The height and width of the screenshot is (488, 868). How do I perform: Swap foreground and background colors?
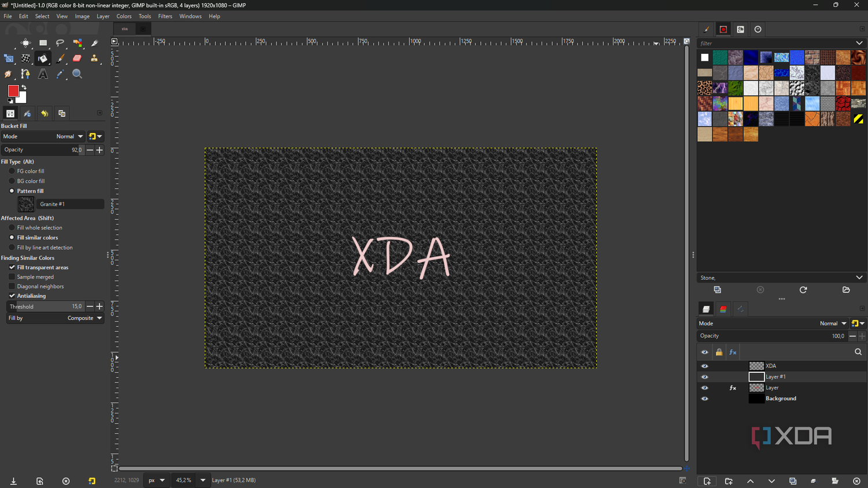(24, 88)
